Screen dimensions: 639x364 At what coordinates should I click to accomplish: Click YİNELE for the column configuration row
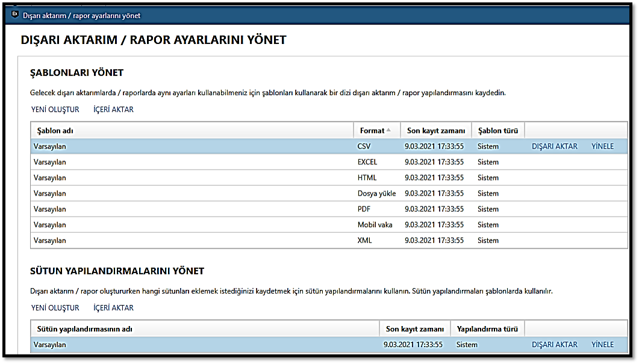tap(602, 345)
